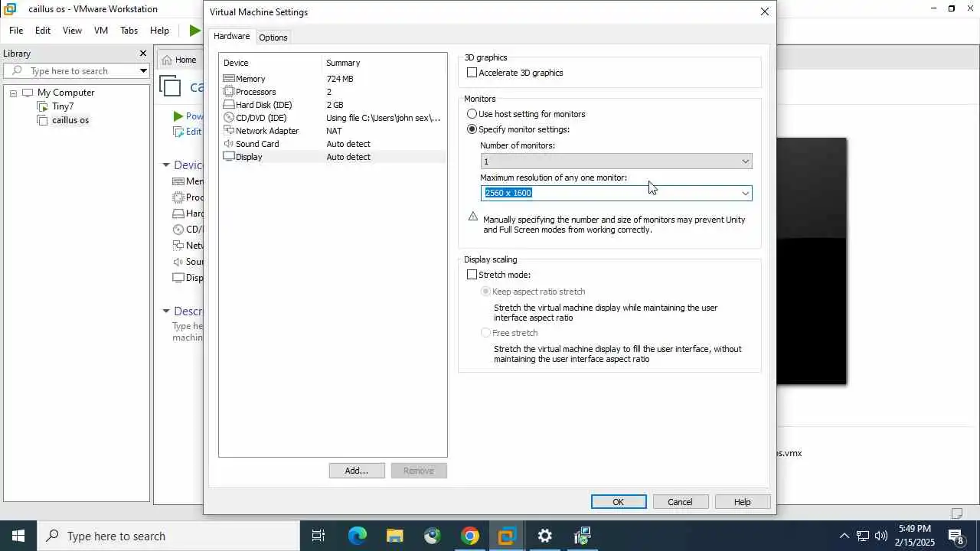Select the Hard Disk (IDE) device
980x551 pixels.
coord(332,105)
